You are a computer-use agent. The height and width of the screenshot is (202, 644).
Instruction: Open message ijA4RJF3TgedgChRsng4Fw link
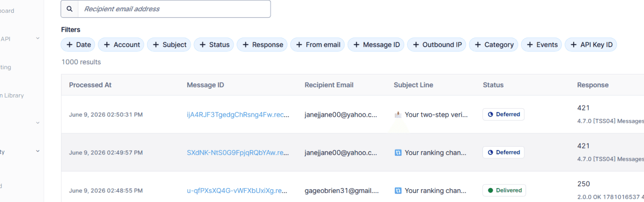[238, 115]
